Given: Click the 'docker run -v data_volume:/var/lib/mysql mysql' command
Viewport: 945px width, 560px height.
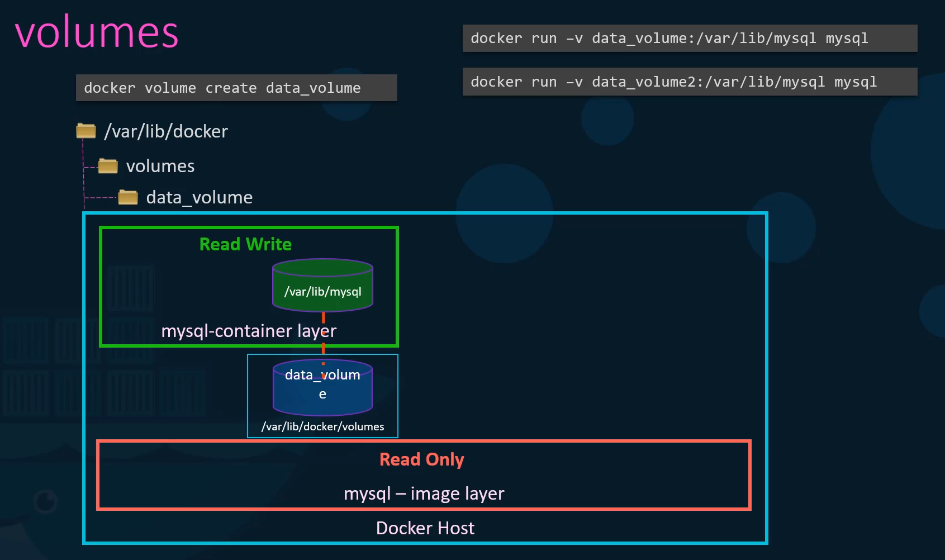Looking at the screenshot, I should (690, 38).
